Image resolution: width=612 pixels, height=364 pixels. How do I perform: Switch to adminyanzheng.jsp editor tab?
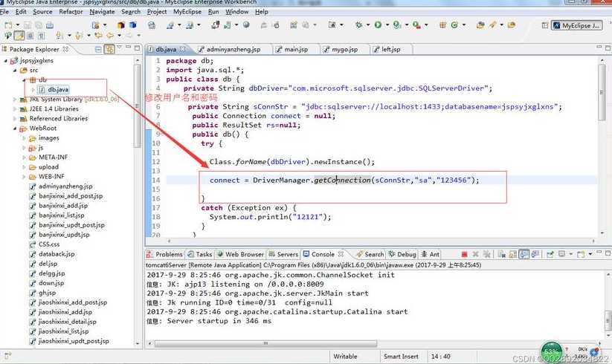point(233,50)
